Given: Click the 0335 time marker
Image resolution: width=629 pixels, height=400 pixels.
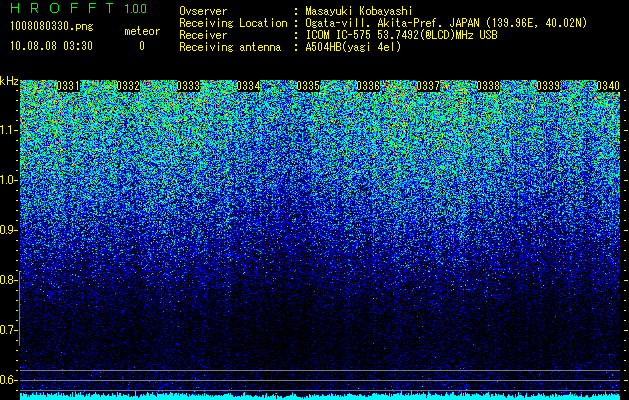Looking at the screenshot, I should click(x=308, y=86).
